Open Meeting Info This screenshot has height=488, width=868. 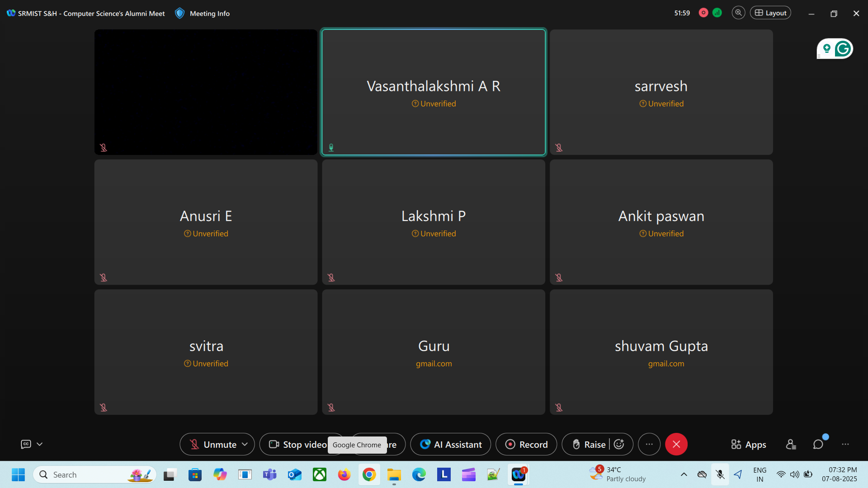point(209,14)
